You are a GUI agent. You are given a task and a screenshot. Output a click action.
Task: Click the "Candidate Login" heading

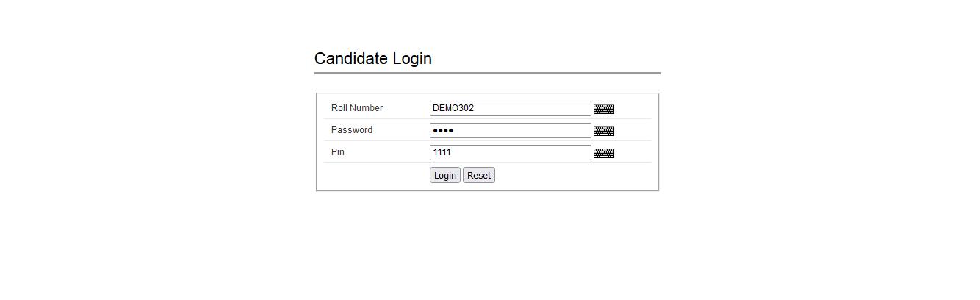tap(373, 58)
